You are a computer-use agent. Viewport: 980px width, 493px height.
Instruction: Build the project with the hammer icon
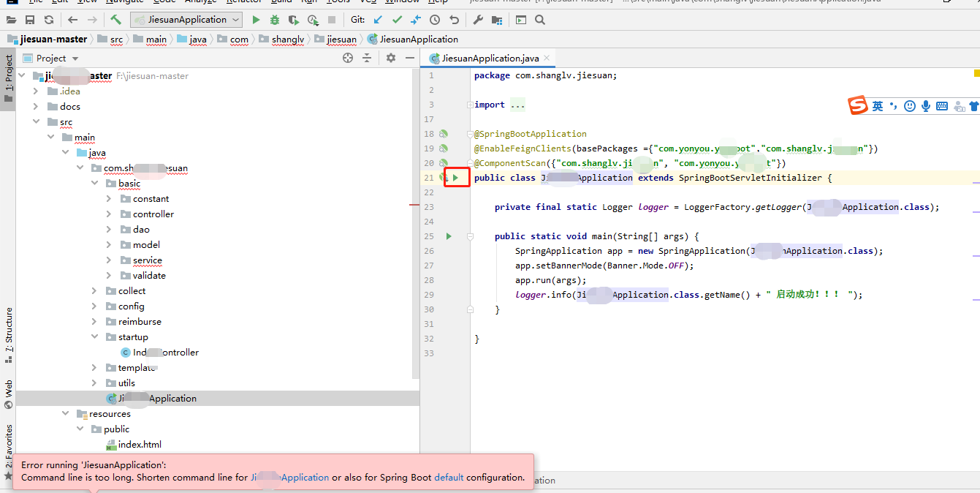point(114,20)
